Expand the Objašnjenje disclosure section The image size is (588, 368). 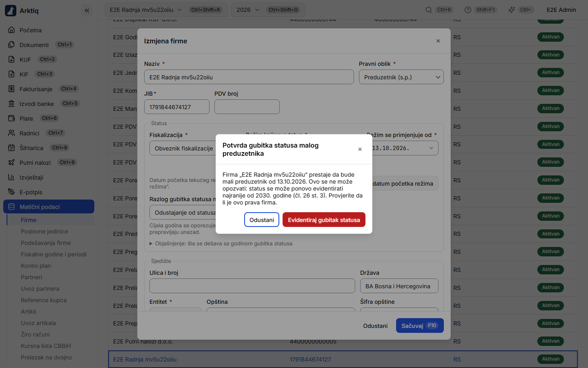pyautogui.click(x=221, y=244)
